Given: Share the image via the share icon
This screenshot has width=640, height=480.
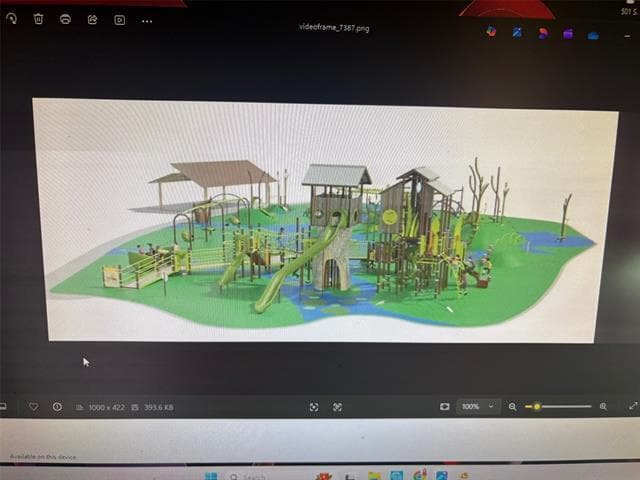Looking at the screenshot, I should [92, 19].
